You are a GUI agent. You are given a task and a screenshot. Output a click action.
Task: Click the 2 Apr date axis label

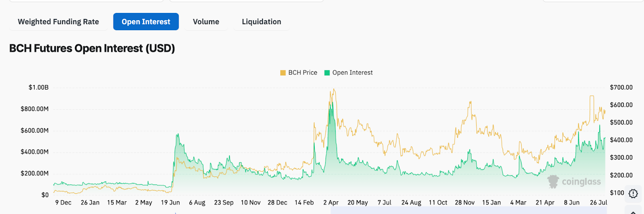[x=331, y=203]
